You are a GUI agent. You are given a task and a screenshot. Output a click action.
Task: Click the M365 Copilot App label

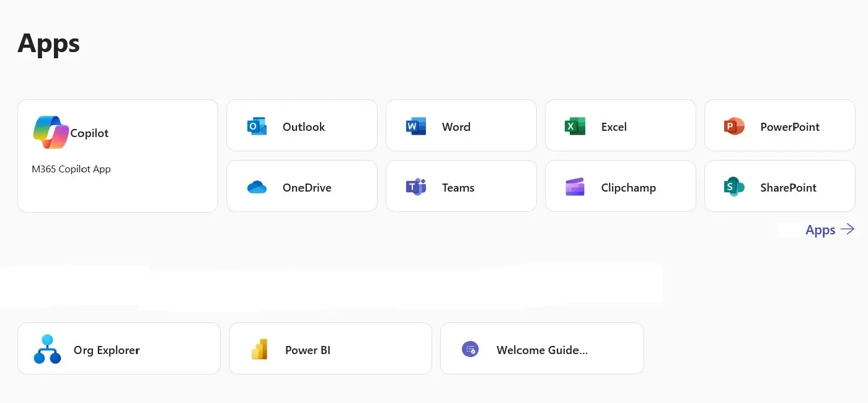point(71,169)
